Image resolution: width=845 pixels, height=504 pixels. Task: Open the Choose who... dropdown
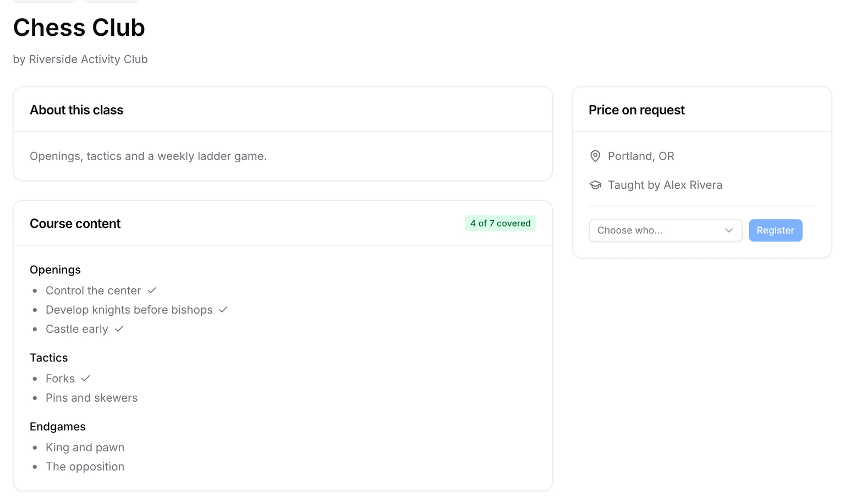pos(665,231)
